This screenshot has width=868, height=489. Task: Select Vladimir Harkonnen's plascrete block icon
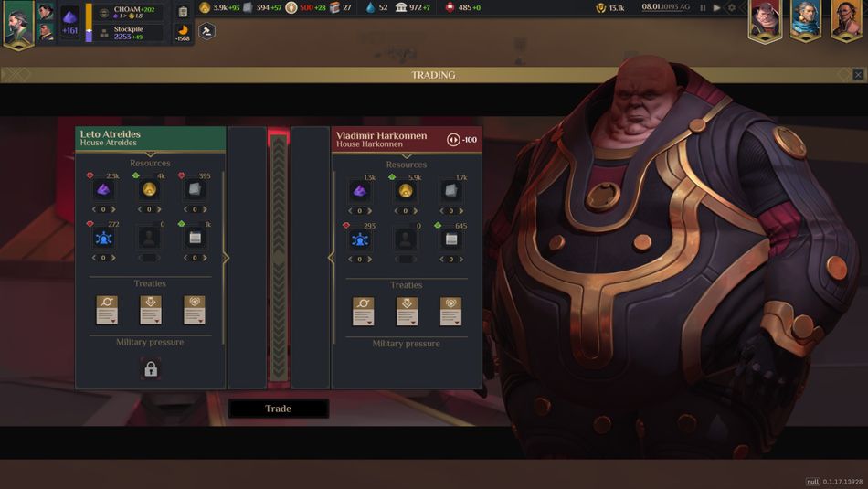coord(450,192)
